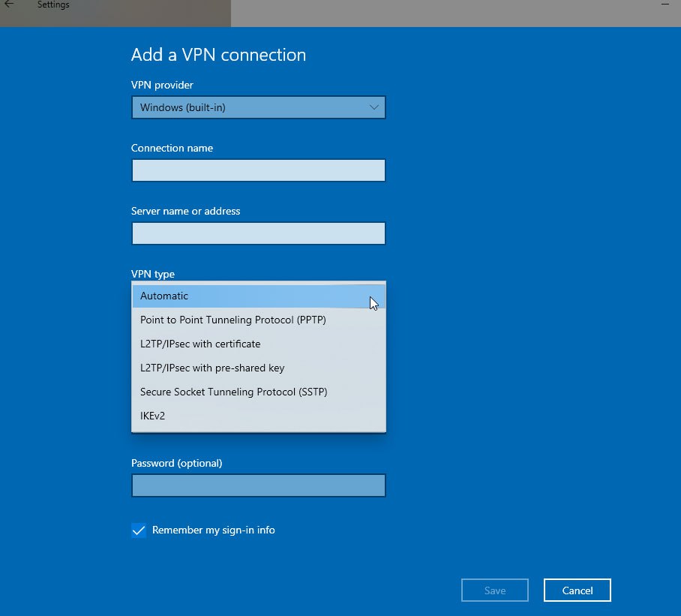The height and width of the screenshot is (616, 681).
Task: Click into Server name or address field
Action: point(259,233)
